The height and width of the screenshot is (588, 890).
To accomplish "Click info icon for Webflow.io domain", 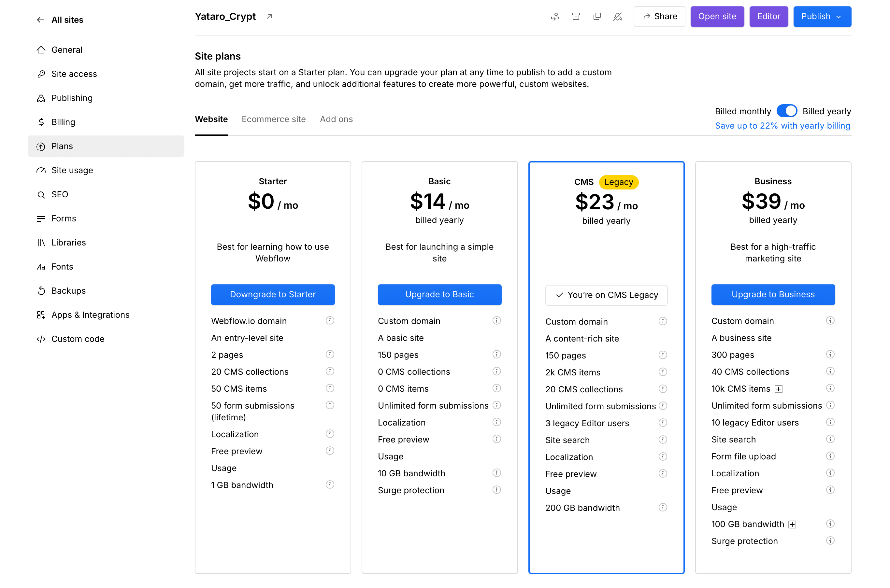I will click(330, 321).
